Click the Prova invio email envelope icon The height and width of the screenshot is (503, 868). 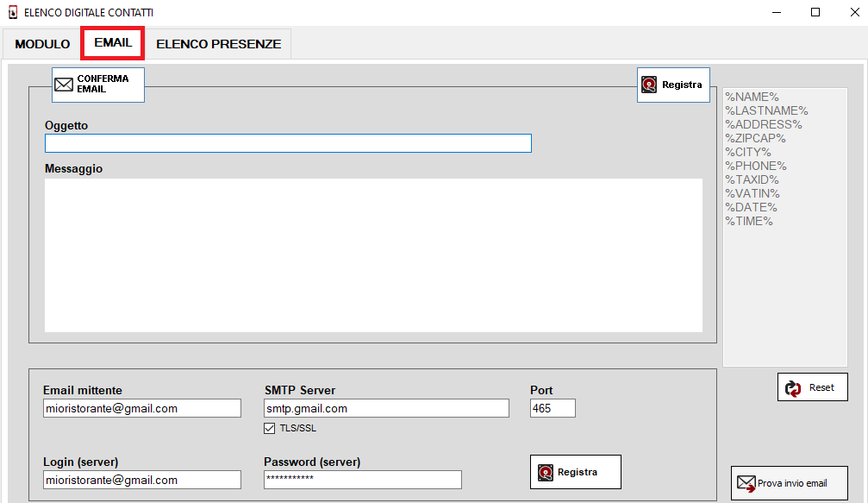pyautogui.click(x=746, y=483)
